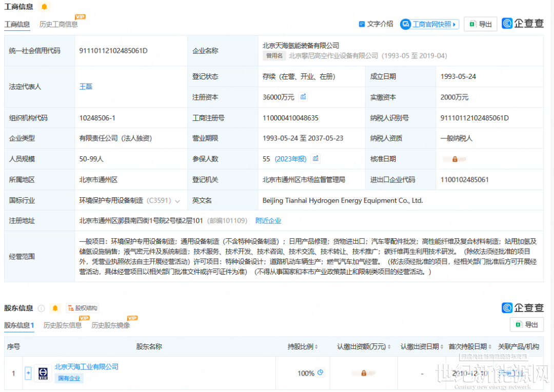
Task: Open the 历史股东信息 VIP tab
Action: pyautogui.click(x=62, y=325)
